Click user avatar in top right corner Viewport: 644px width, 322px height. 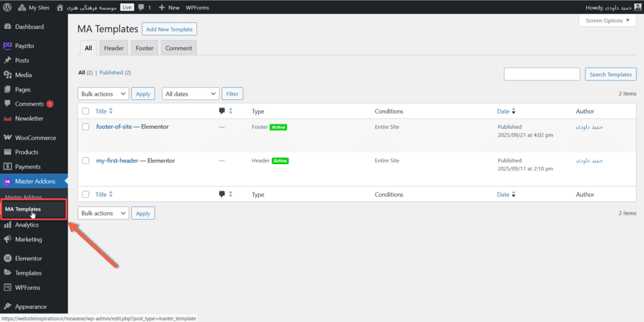tap(638, 7)
